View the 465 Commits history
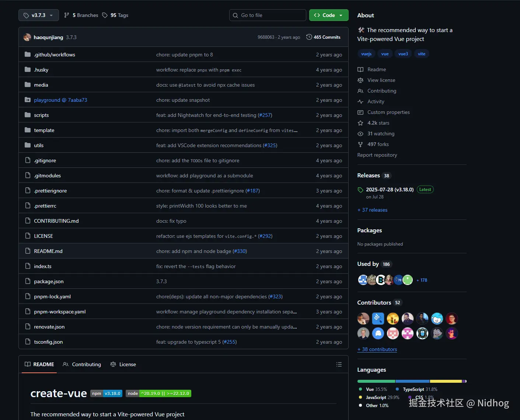Image resolution: width=520 pixels, height=420 pixels. pyautogui.click(x=323, y=37)
